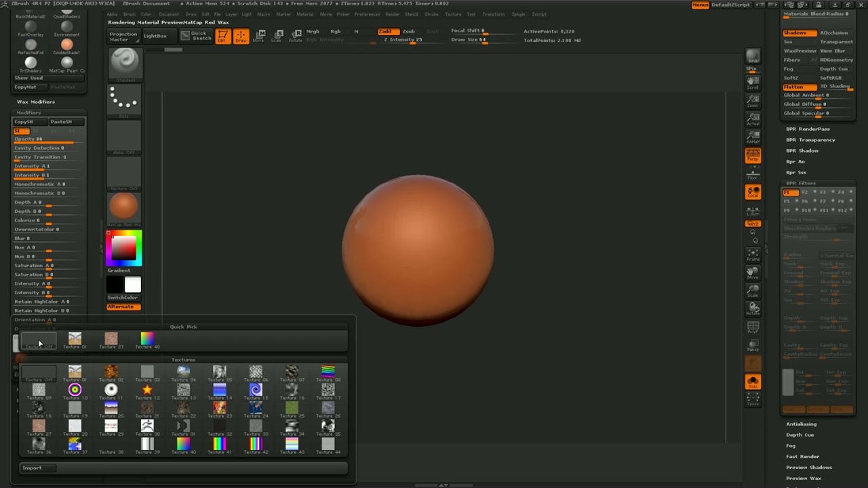Image resolution: width=868 pixels, height=488 pixels.
Task: Toggle XYZ rotation mode
Action: tap(753, 224)
